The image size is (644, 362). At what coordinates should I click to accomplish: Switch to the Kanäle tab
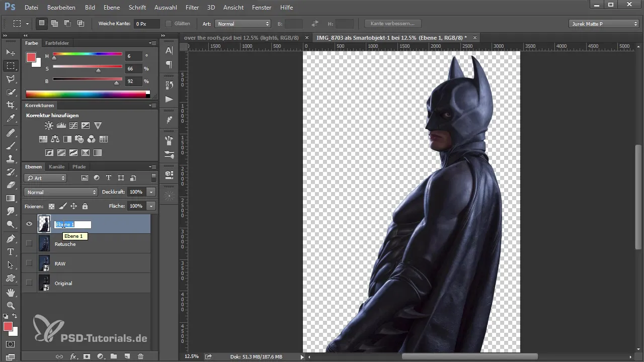coord(57,166)
